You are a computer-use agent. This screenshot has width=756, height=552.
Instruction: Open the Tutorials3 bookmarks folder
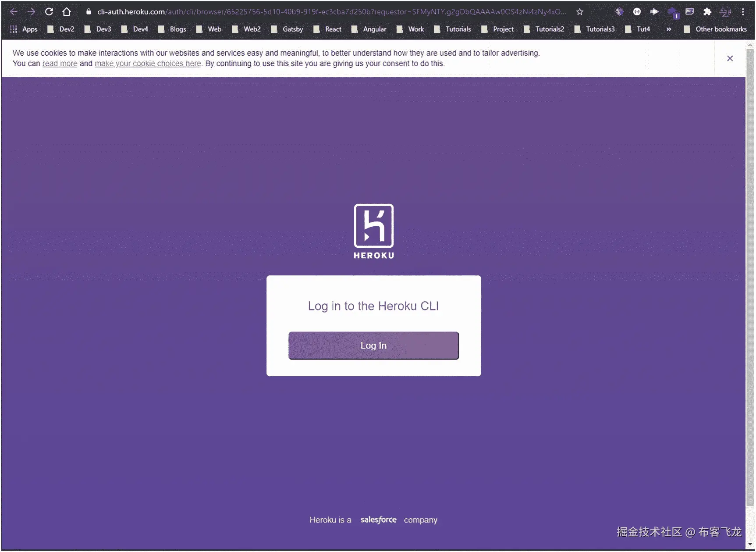click(x=594, y=29)
